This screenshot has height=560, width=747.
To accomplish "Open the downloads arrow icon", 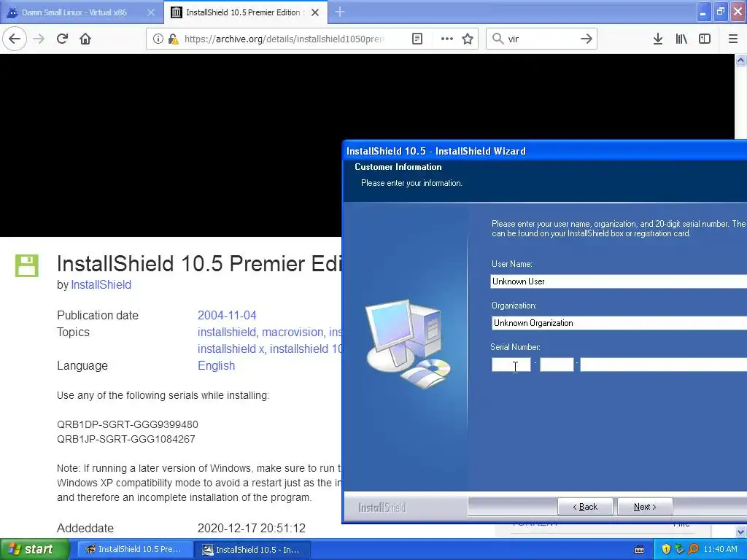I will click(x=658, y=39).
